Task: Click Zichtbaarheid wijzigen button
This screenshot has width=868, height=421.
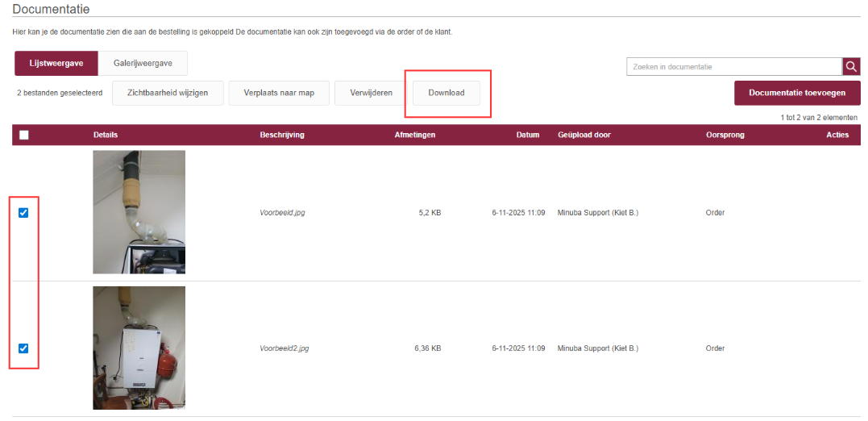Action: pyautogui.click(x=168, y=93)
